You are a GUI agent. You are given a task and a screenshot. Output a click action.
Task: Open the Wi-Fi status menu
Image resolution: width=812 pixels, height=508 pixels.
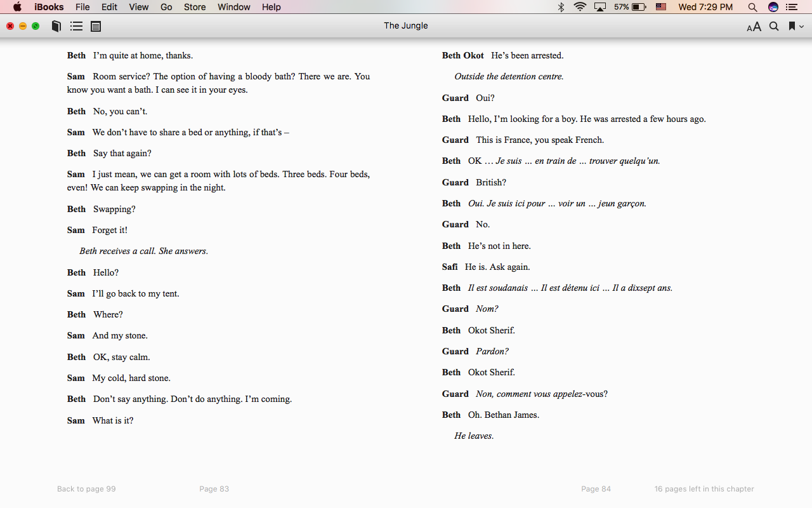[x=580, y=7]
